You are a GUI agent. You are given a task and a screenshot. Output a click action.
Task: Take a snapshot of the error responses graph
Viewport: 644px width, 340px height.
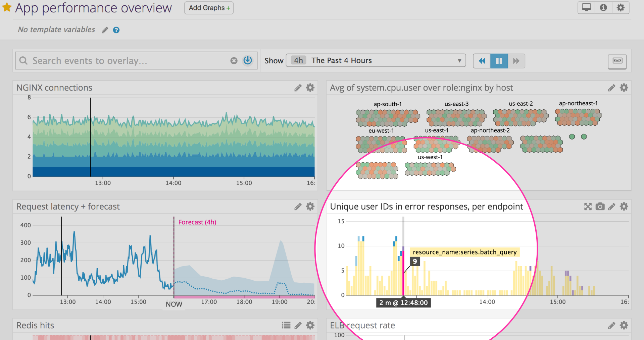(600, 207)
